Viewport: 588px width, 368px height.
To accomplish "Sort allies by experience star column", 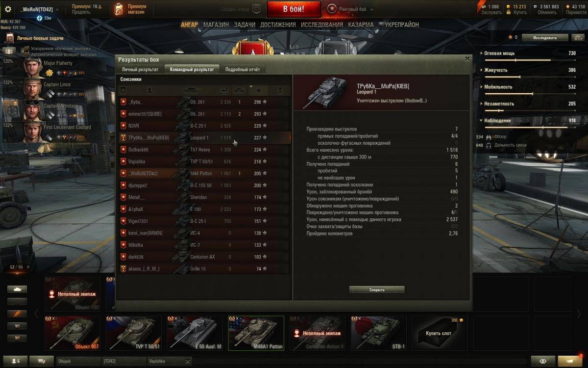I will click(x=258, y=90).
